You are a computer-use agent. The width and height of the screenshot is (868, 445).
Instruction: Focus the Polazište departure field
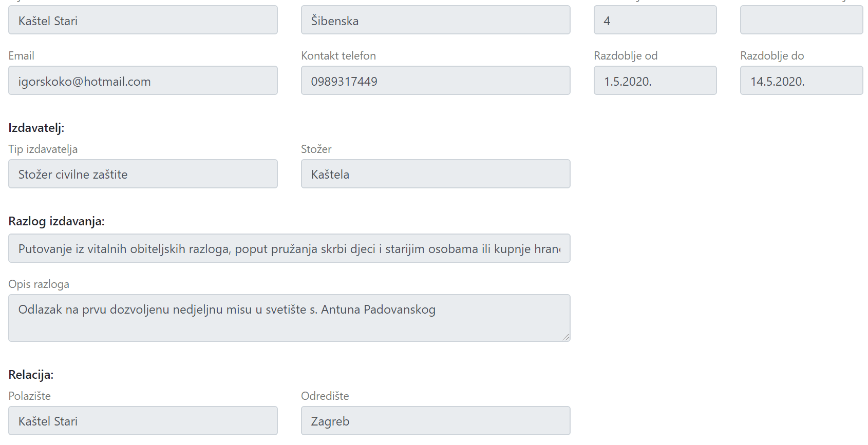pos(143,421)
